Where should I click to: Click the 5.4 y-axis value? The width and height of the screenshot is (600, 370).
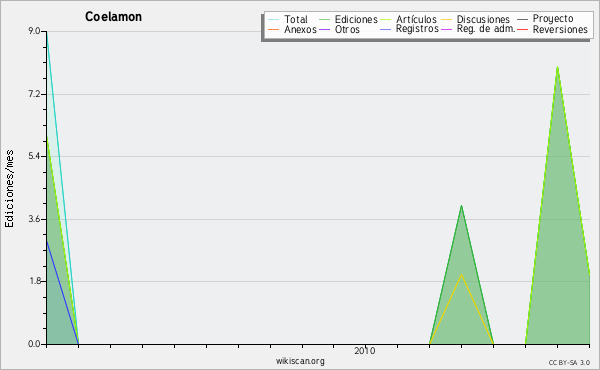34,156
